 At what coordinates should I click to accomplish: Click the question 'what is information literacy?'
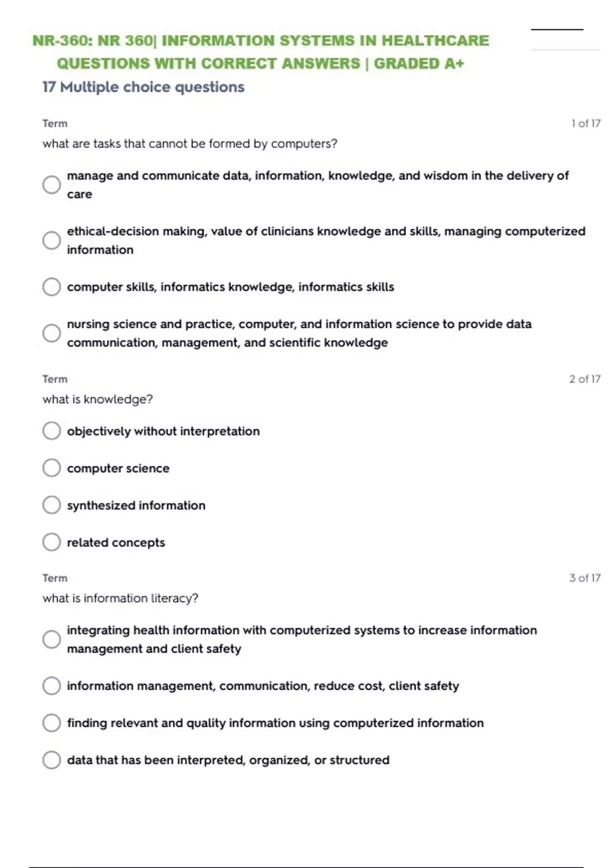pyautogui.click(x=121, y=598)
